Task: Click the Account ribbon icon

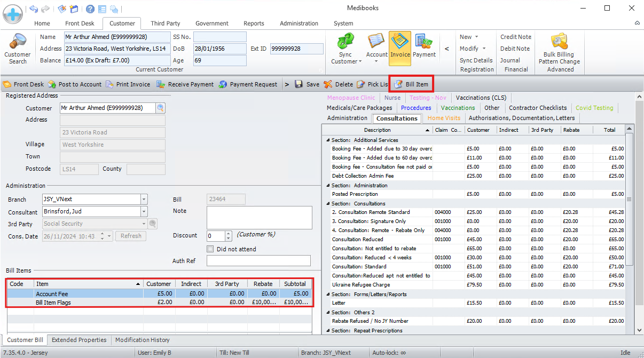Action: click(376, 42)
